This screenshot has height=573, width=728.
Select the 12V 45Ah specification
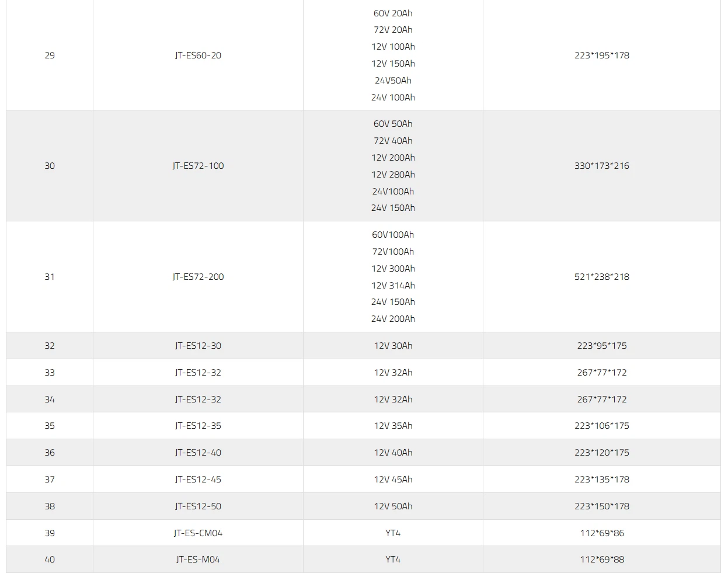click(393, 480)
